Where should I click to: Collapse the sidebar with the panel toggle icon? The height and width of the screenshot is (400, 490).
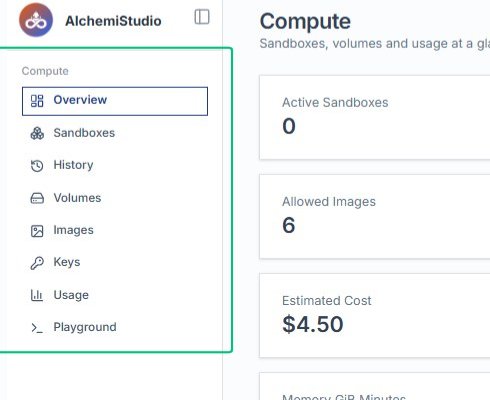tap(202, 17)
